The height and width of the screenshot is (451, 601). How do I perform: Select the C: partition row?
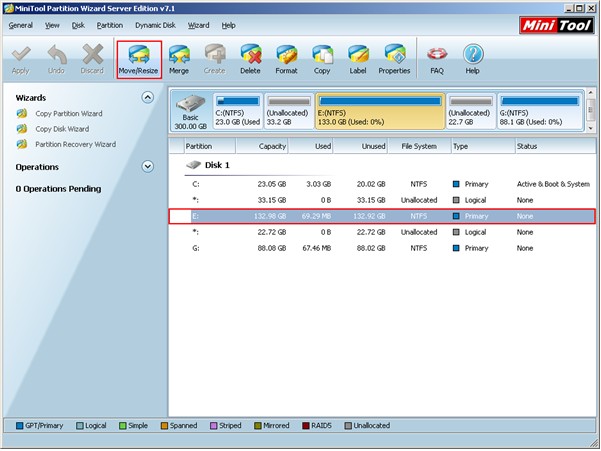(x=382, y=184)
